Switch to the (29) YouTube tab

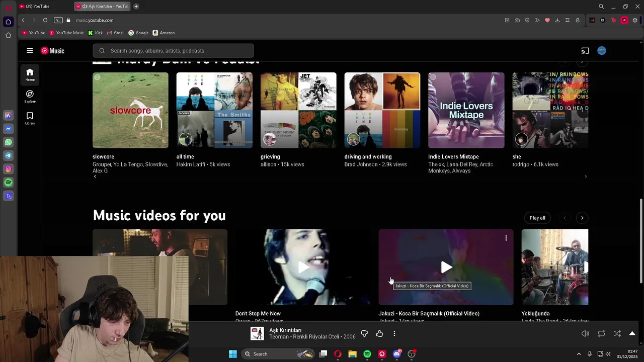(38, 7)
